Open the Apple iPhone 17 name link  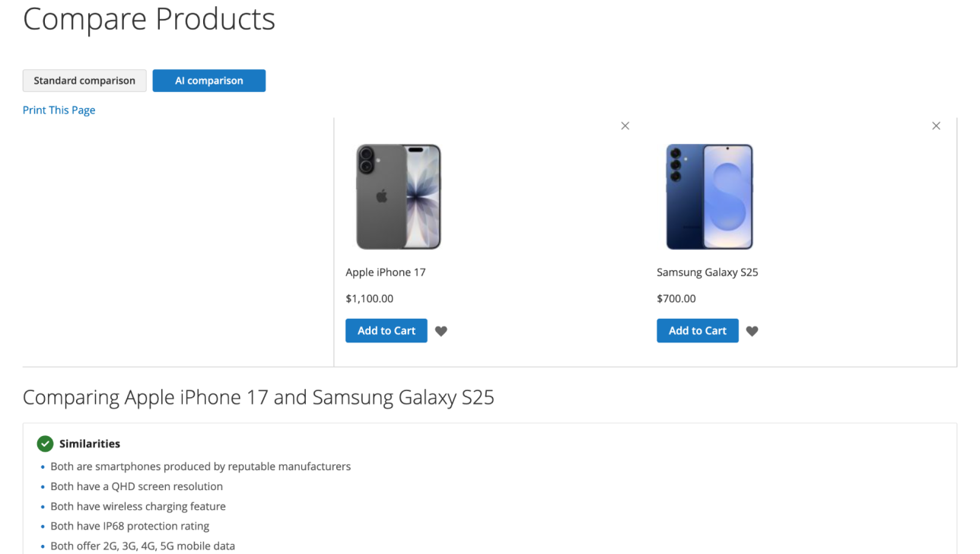386,272
